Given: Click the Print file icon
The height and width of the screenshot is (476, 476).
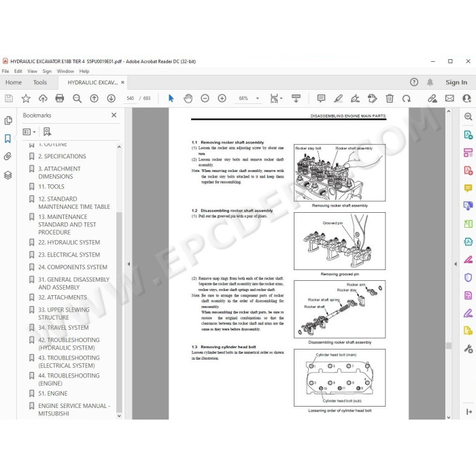Looking at the screenshot, I should (x=60, y=99).
